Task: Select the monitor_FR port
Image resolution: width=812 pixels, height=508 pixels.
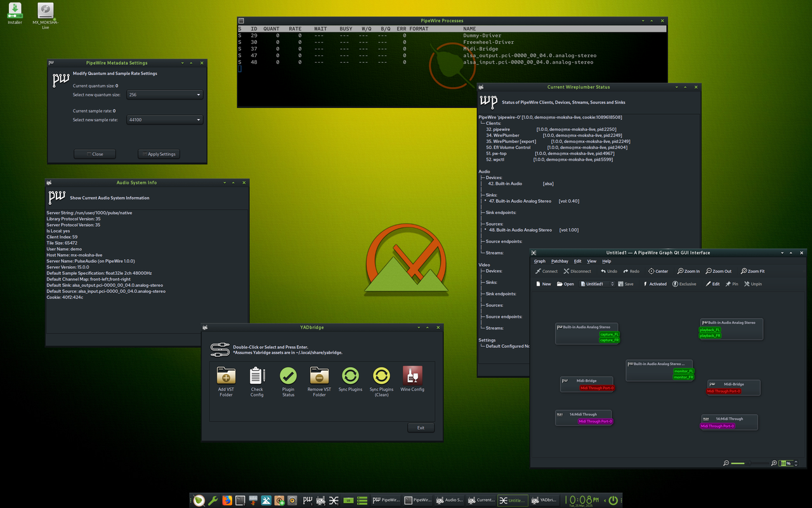Action: coord(684,377)
